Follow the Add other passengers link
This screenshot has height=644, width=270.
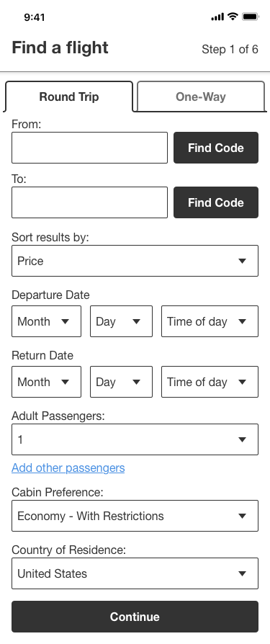tap(68, 468)
